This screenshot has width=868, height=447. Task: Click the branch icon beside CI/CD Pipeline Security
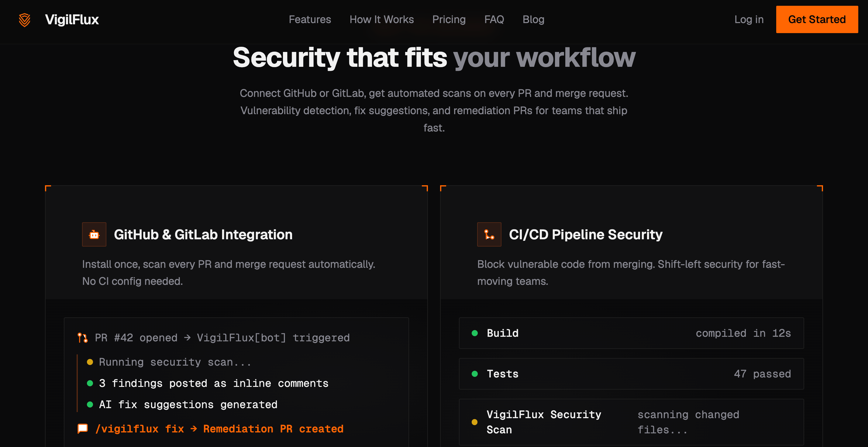pyautogui.click(x=489, y=235)
